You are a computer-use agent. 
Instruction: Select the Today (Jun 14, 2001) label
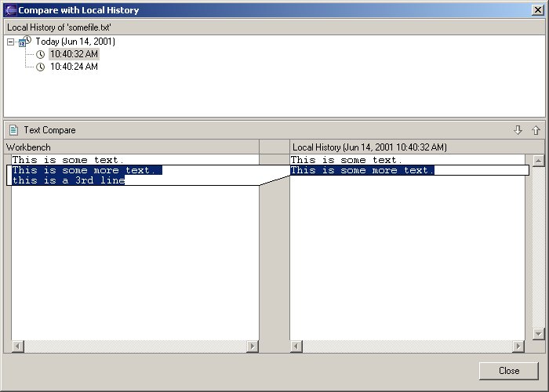pos(75,42)
